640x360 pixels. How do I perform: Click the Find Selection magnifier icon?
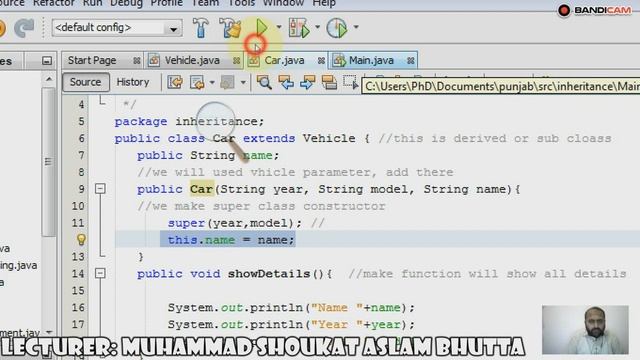point(264,82)
